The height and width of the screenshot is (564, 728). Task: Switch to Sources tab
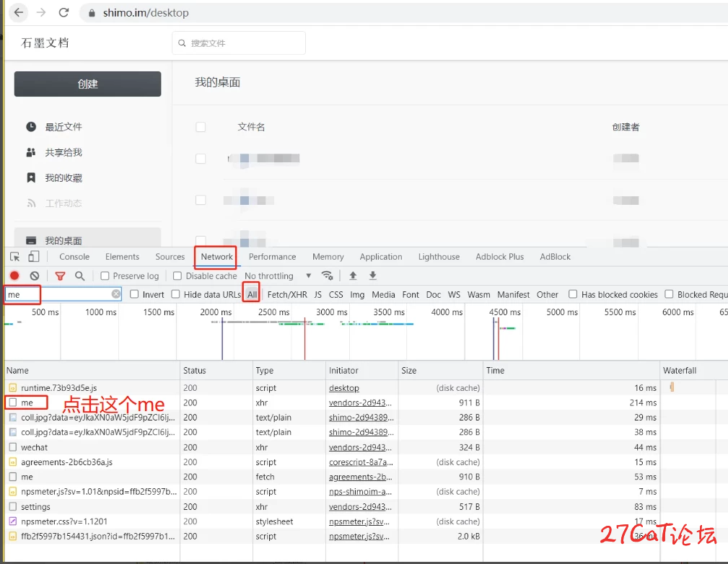[170, 257]
